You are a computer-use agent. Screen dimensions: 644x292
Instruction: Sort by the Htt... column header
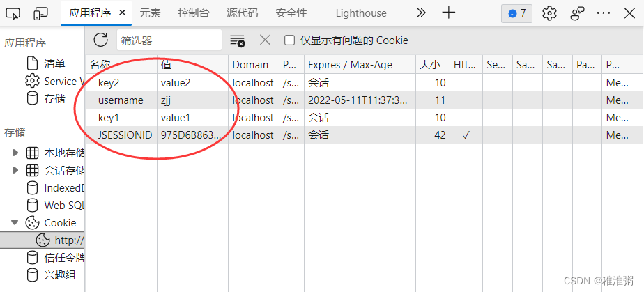466,65
